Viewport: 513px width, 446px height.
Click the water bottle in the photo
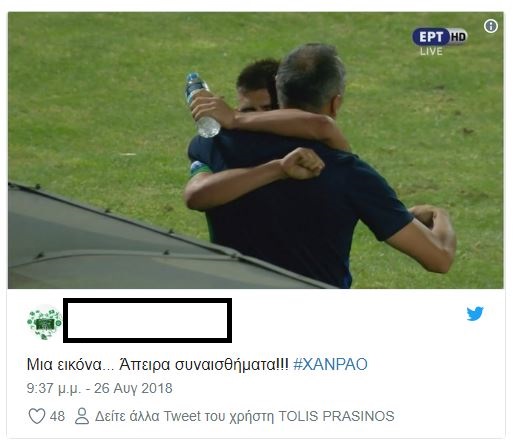click(x=202, y=105)
